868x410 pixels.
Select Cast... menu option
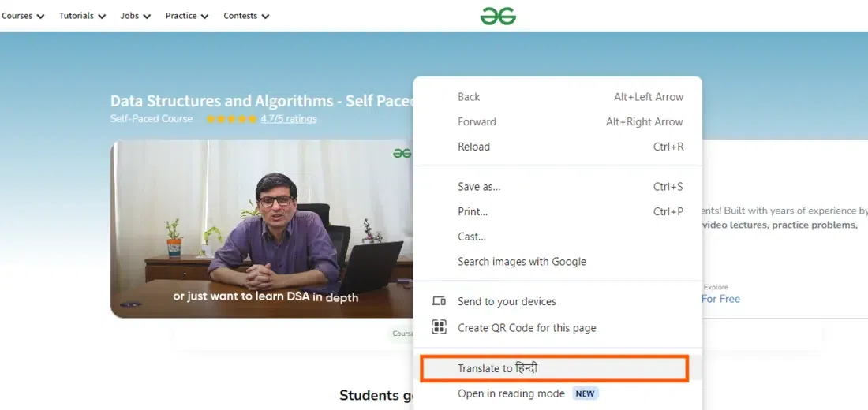point(557,237)
